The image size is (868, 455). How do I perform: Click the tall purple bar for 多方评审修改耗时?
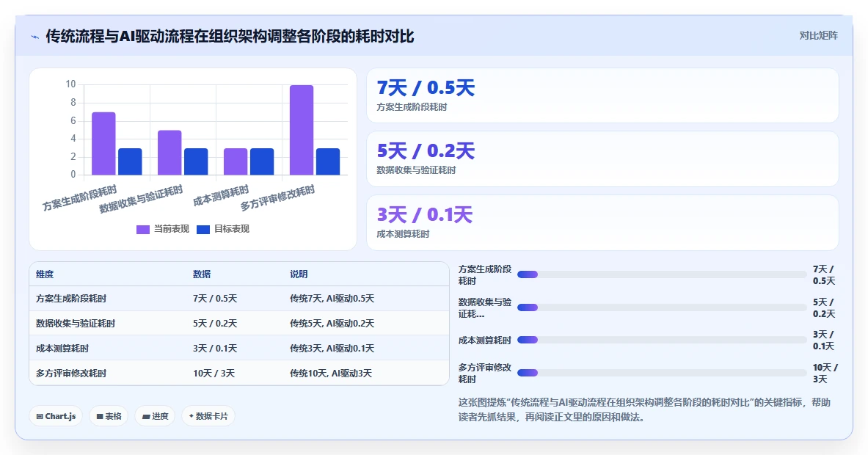click(x=302, y=130)
